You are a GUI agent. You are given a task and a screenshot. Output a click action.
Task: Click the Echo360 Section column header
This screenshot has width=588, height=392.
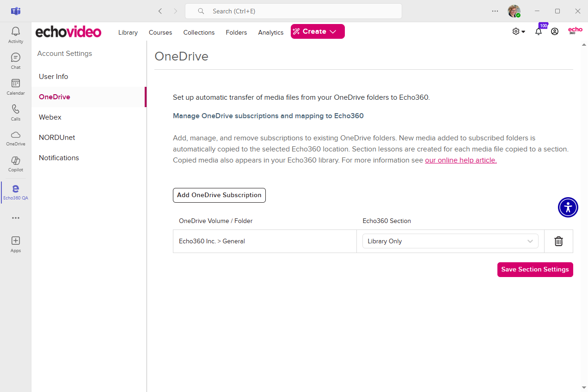pos(387,221)
